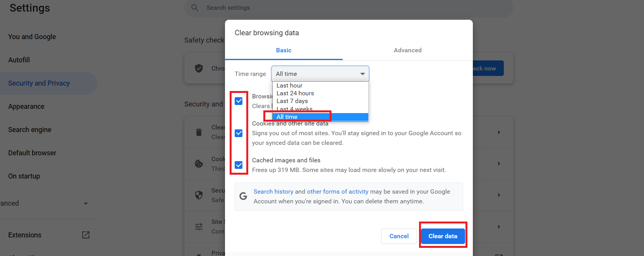Switch to the Advanced tab
644x256 pixels.
pos(408,50)
